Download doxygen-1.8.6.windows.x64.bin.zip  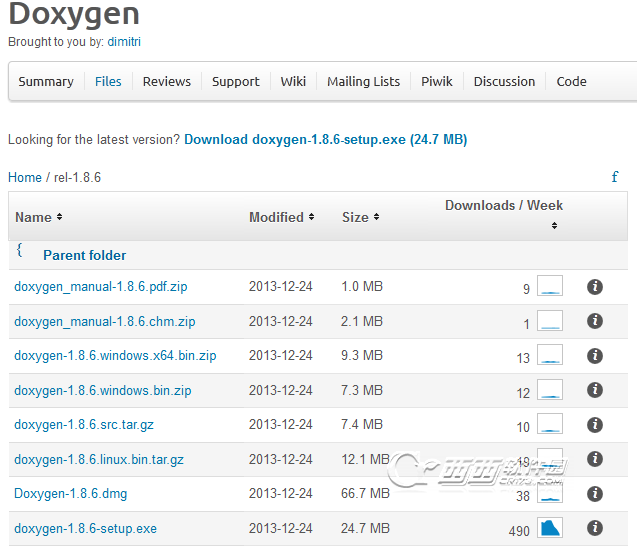(115, 356)
